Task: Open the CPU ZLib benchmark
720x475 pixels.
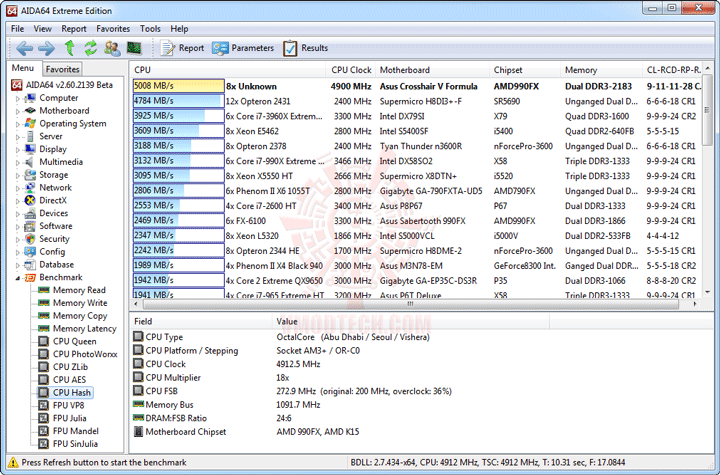Action: (70, 367)
